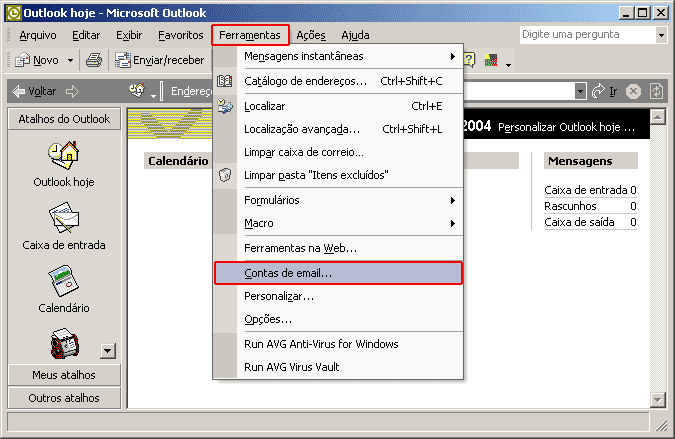Screen dimensions: 675x439
Task: Expand Mensagens instantâneas submenu
Action: pos(338,56)
